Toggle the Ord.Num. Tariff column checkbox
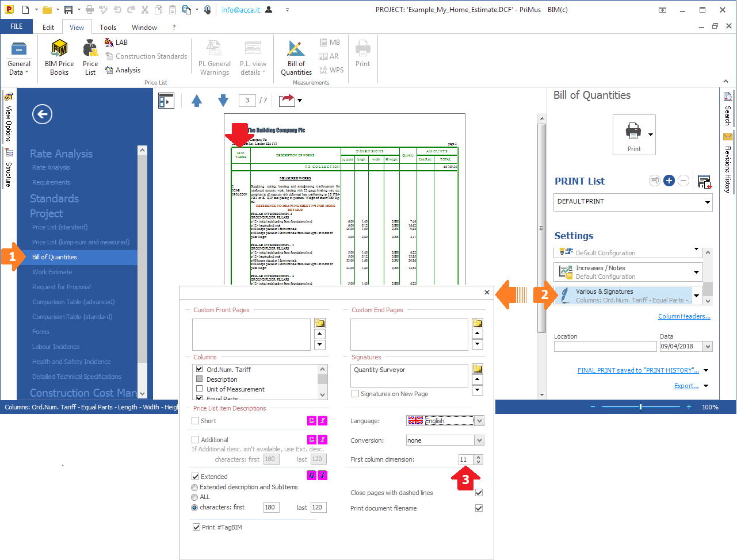This screenshot has height=560, width=737. pyautogui.click(x=199, y=369)
